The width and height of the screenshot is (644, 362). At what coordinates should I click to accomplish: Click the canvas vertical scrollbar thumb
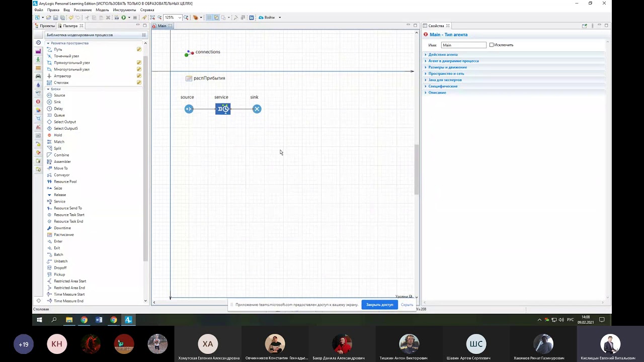pos(417,169)
